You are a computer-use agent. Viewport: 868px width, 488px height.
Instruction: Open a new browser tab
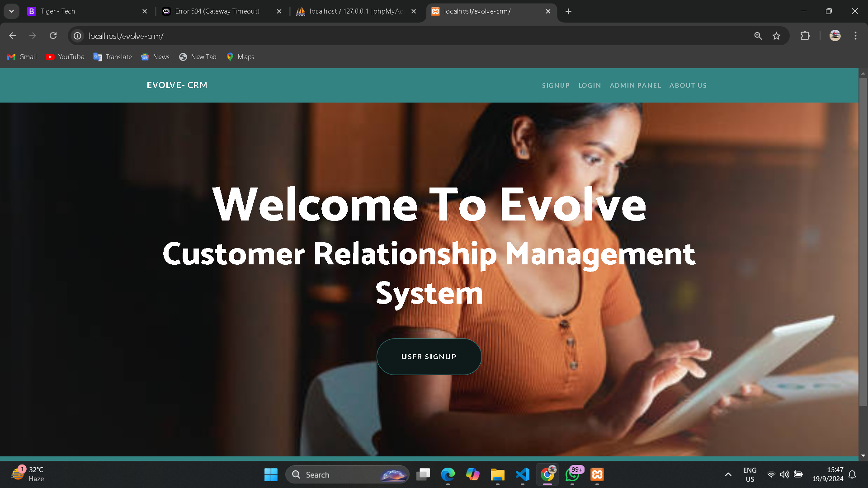pos(568,11)
